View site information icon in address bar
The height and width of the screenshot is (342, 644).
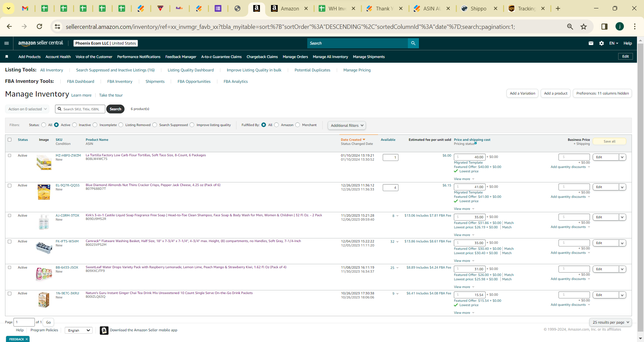click(58, 26)
